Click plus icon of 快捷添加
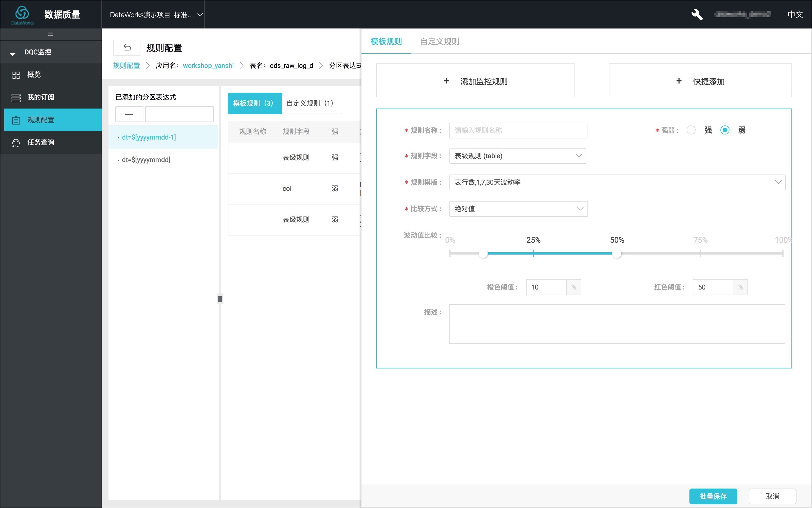 click(x=679, y=81)
